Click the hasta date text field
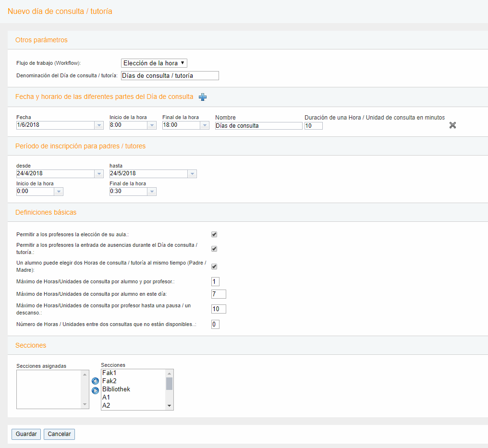This screenshot has height=448, width=488. [149, 174]
